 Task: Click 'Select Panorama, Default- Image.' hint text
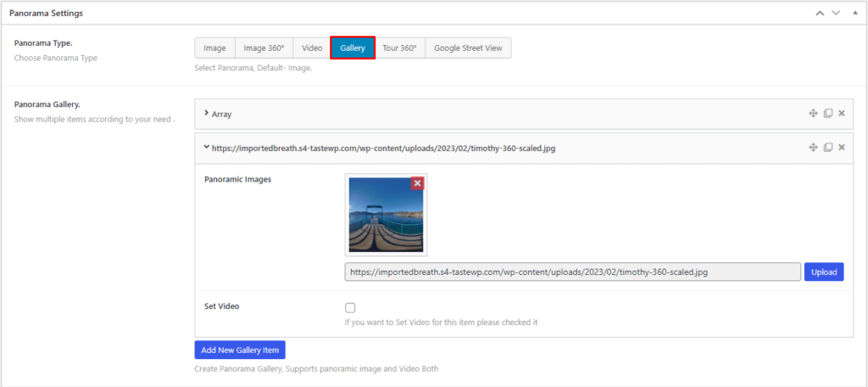(253, 69)
